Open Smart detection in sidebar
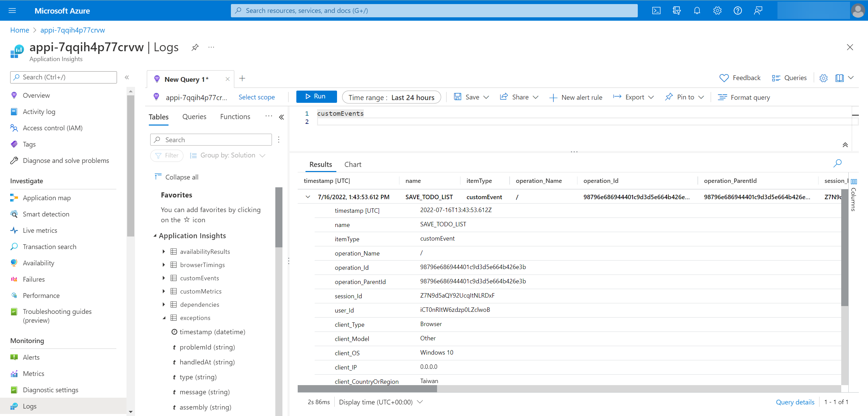 (x=46, y=214)
